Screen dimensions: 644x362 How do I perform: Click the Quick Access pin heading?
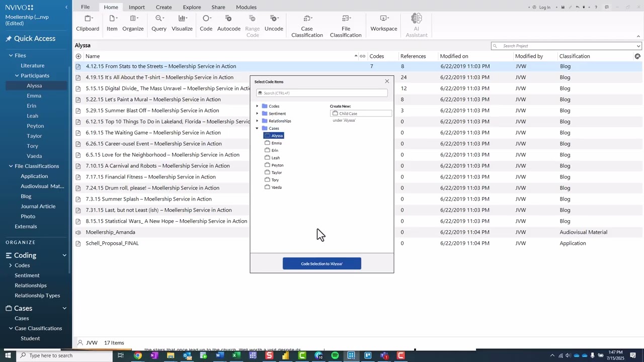pyautogui.click(x=30, y=39)
